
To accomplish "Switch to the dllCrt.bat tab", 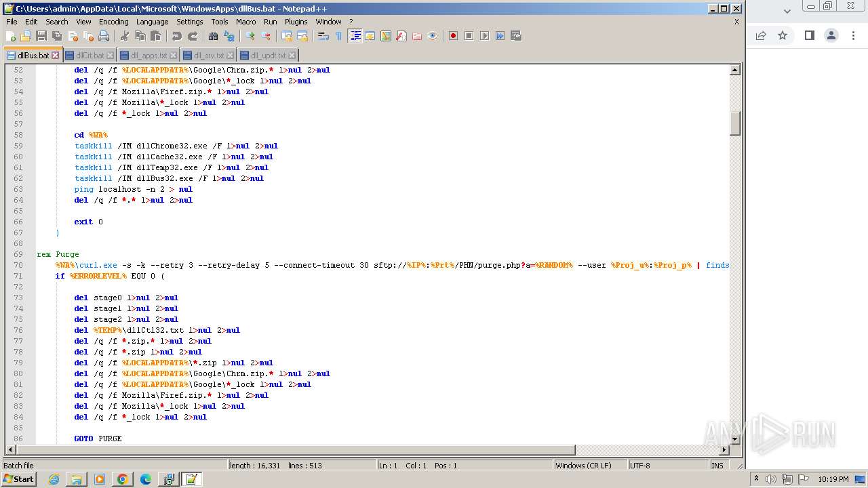I will tap(90, 56).
